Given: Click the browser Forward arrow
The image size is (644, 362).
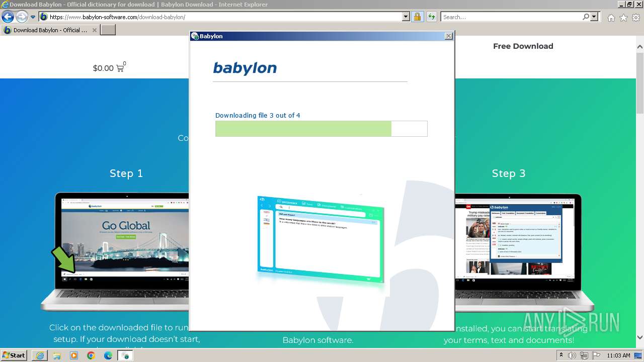Looking at the screenshot, I should point(22,17).
